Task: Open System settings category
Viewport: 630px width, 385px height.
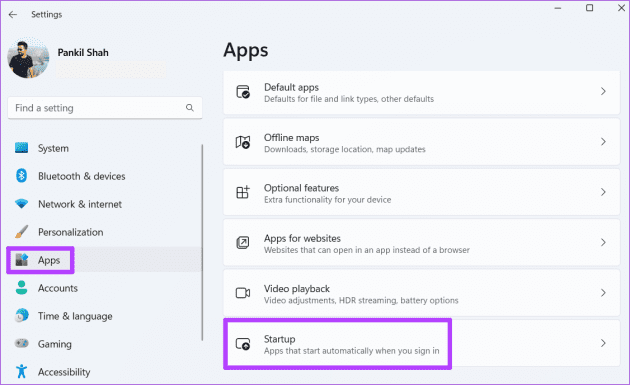Action: (53, 148)
